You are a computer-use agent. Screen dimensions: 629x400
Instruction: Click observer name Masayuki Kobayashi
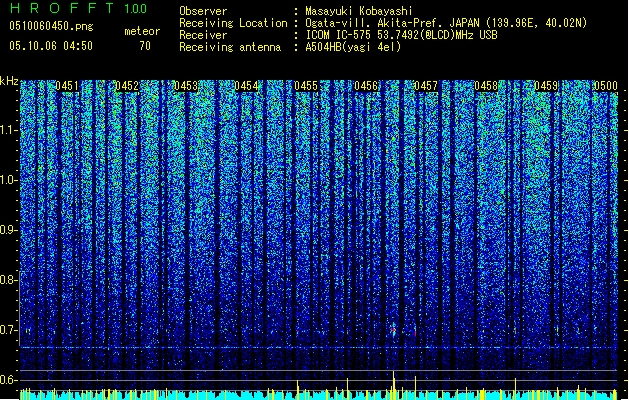click(359, 11)
